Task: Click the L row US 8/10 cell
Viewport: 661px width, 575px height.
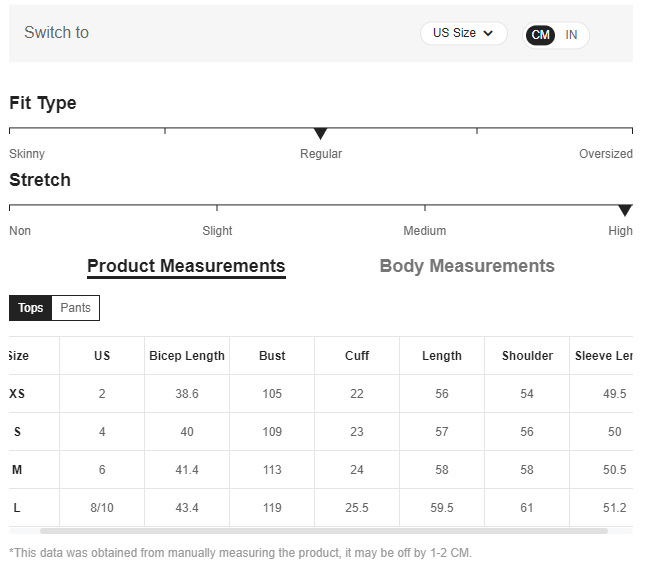Action: (x=102, y=508)
